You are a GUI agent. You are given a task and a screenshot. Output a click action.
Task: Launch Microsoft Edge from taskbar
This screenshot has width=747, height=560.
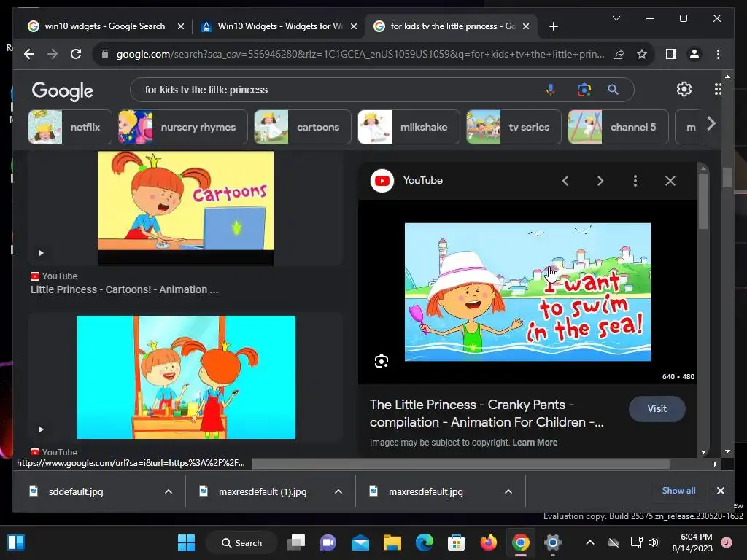[x=424, y=542]
